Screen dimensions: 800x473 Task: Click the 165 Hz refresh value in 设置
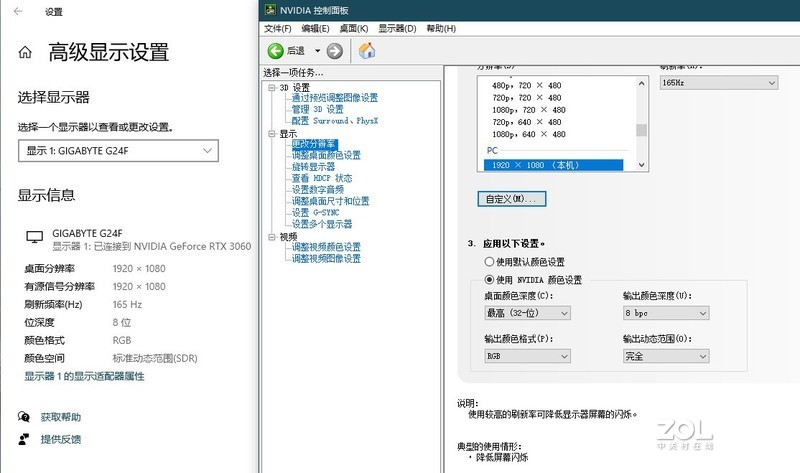127,305
